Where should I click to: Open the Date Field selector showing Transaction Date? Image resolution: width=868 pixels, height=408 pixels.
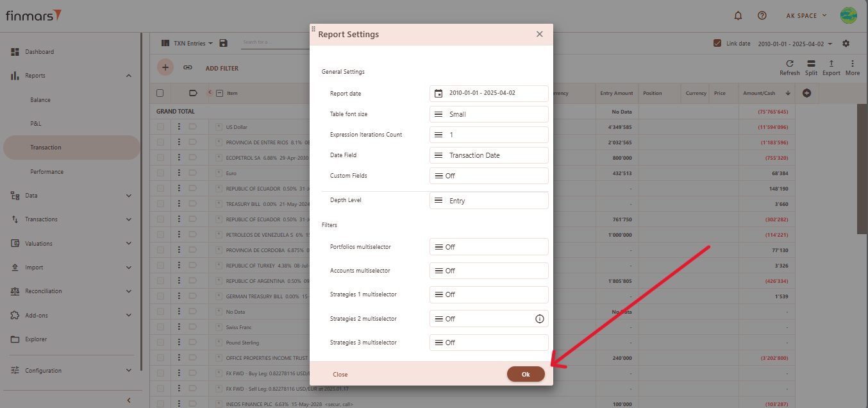point(488,155)
